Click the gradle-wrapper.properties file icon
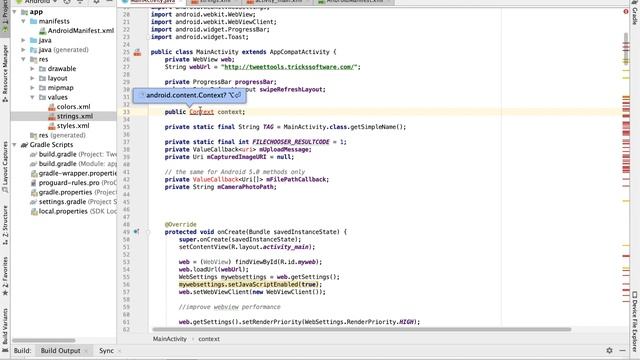This screenshot has height=360, width=640. [34, 173]
